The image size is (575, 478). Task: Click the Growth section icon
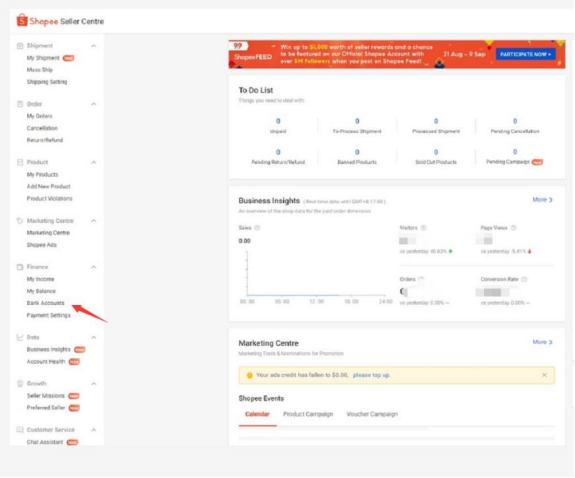20,384
